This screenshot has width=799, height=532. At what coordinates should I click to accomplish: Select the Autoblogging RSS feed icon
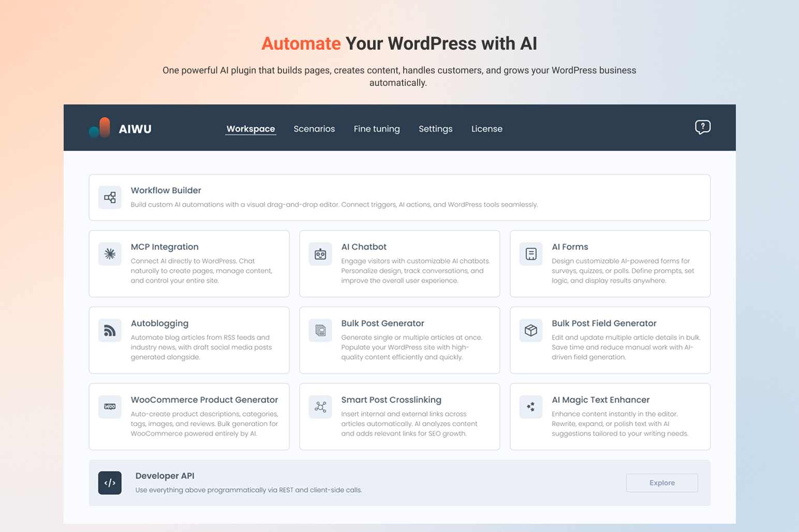[x=110, y=330]
